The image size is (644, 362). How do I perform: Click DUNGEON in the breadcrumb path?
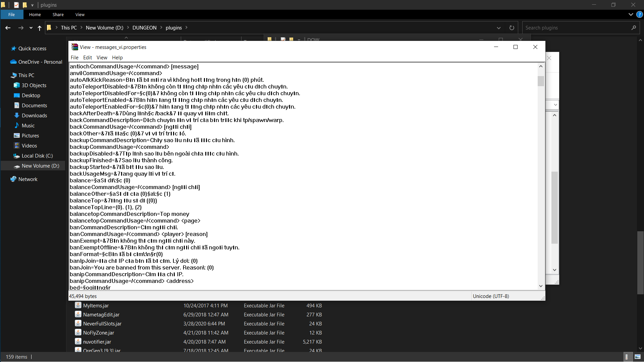click(x=144, y=28)
